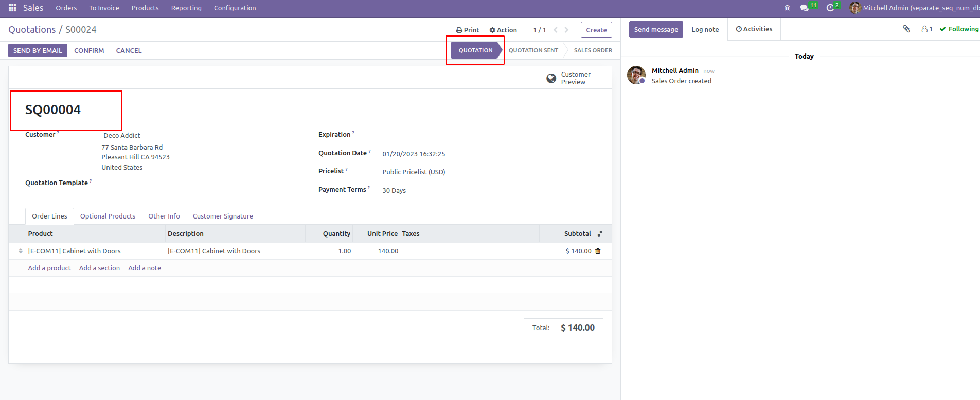980x400 pixels.
Task: Click the Sales app title
Action: (x=33, y=8)
